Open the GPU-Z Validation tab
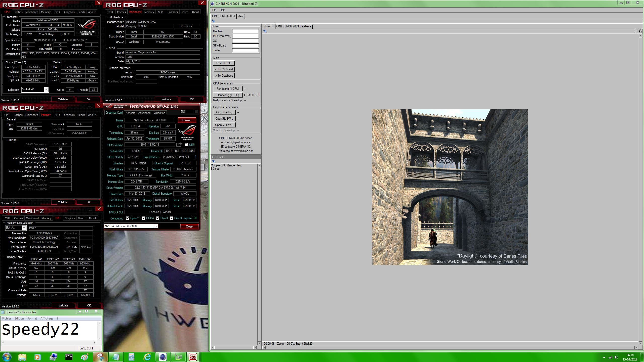Screen dimensions: 644x362 (159, 113)
